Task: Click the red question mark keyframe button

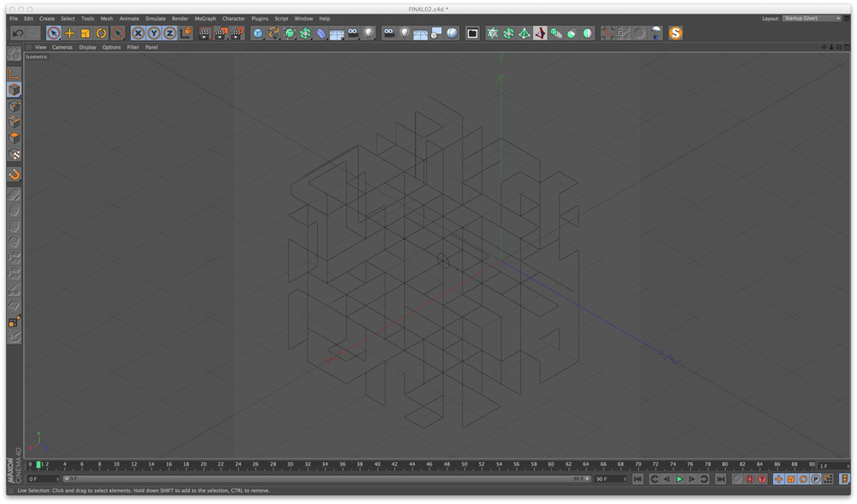Action: pyautogui.click(x=762, y=479)
